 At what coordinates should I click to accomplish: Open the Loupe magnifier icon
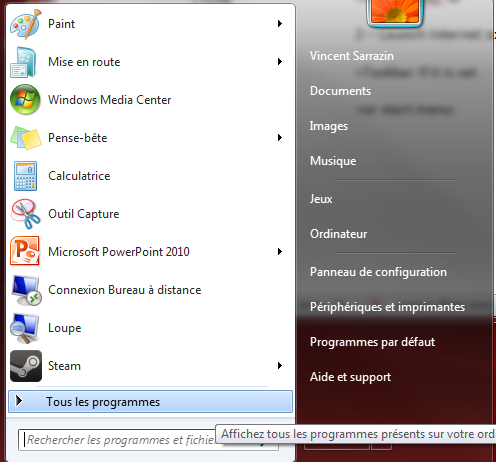coord(24,328)
